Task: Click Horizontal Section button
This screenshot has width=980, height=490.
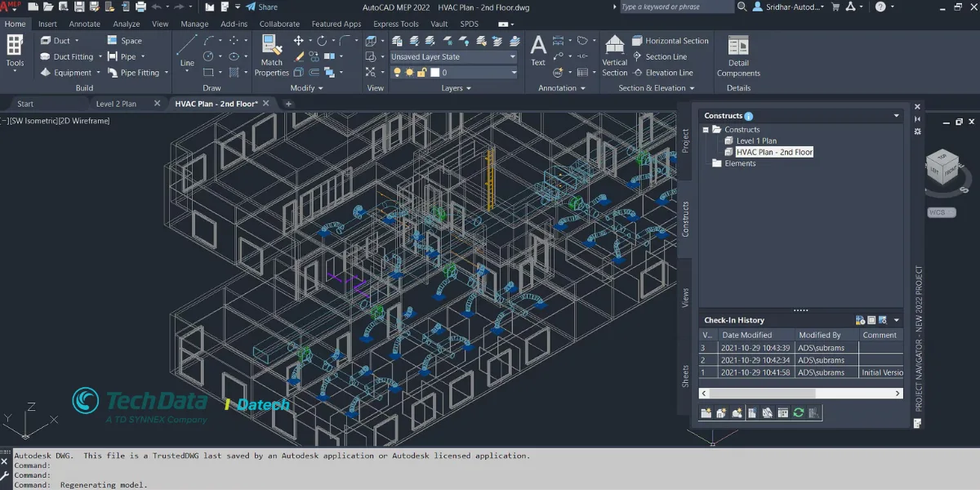Action: (669, 41)
